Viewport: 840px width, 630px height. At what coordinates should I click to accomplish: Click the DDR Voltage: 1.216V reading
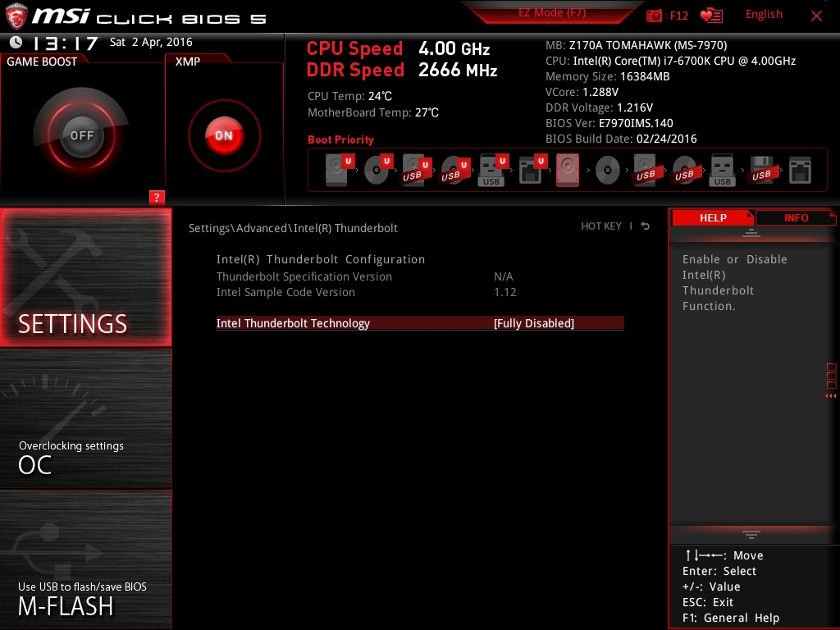pyautogui.click(x=599, y=107)
